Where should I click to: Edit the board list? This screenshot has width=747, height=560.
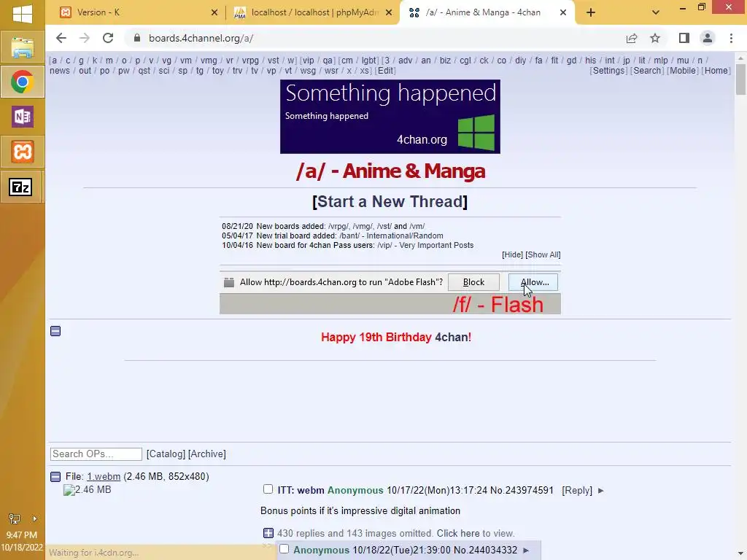[385, 71]
